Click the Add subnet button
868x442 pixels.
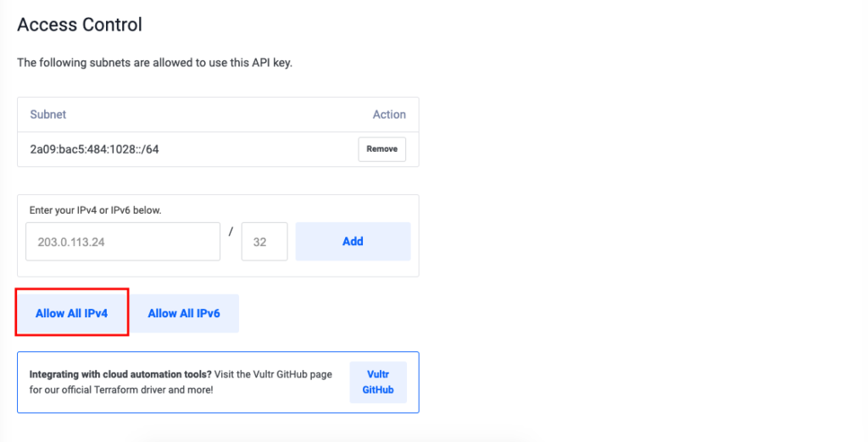[353, 242]
